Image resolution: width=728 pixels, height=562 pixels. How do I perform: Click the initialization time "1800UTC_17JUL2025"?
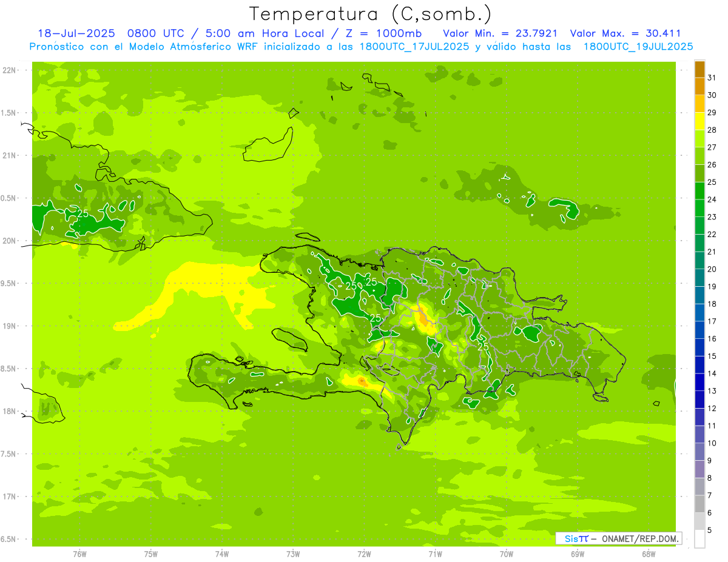tap(414, 46)
